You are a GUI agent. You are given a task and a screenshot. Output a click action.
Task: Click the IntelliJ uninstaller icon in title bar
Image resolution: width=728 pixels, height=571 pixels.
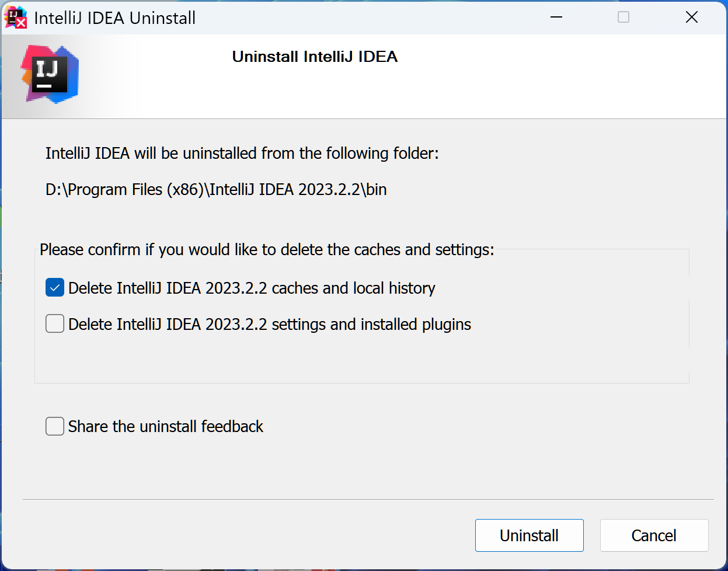(x=16, y=18)
